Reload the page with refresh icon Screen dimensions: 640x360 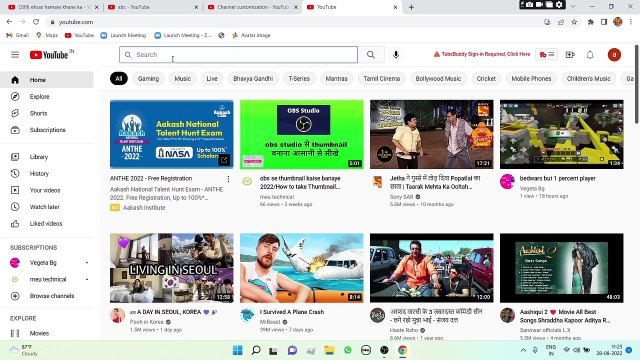[36, 22]
